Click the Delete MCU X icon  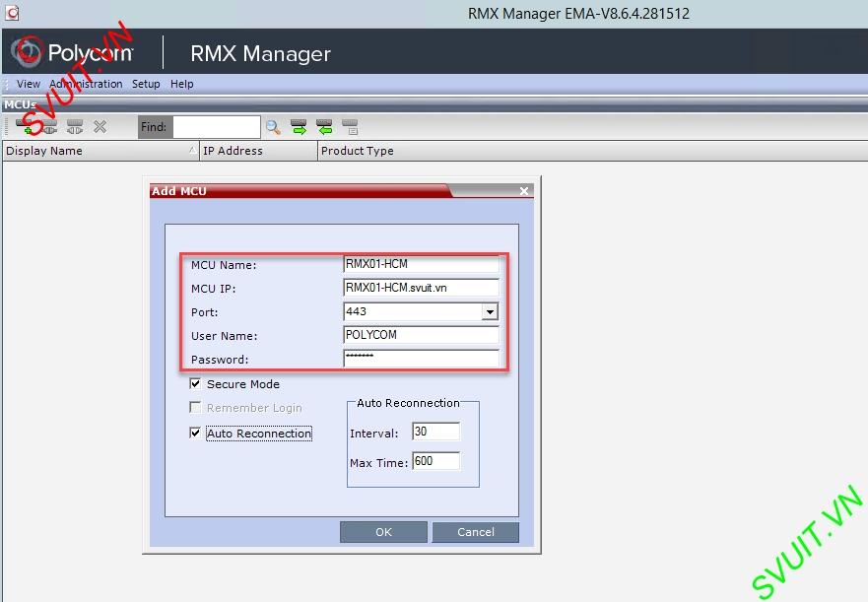[100, 127]
